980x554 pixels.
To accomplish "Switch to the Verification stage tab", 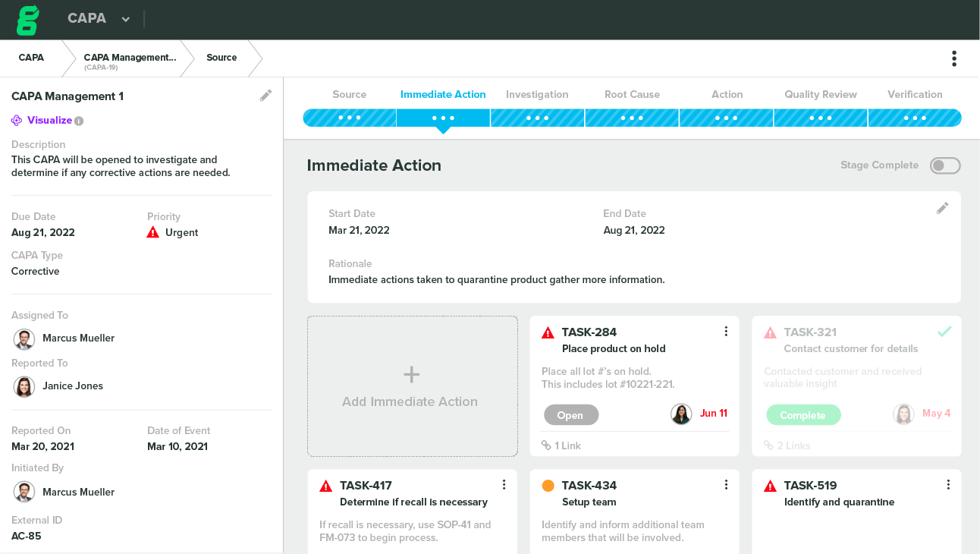I will [915, 94].
